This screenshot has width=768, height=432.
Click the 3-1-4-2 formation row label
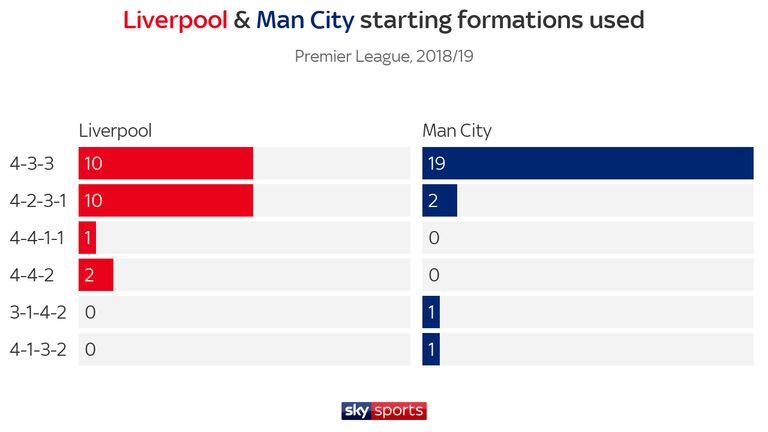point(38,312)
